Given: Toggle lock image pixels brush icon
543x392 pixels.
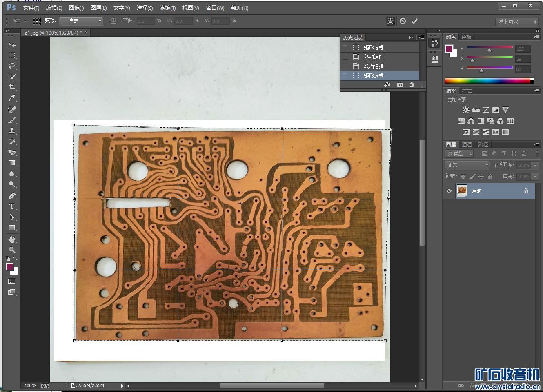Looking at the screenshot, I should coord(472,177).
